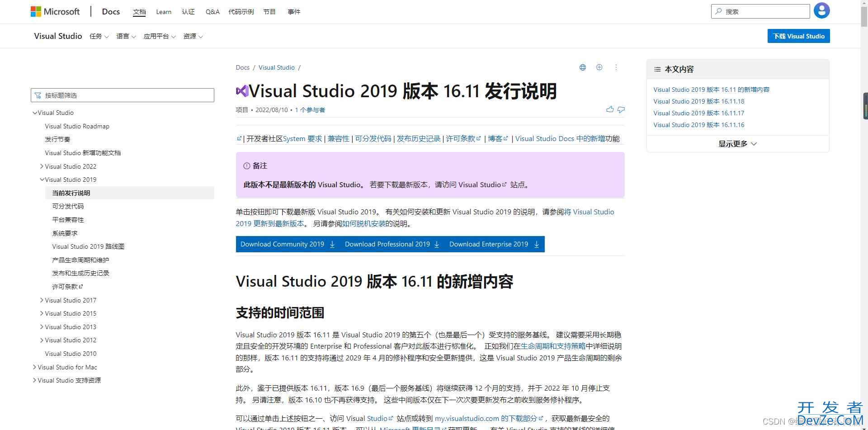Image resolution: width=868 pixels, height=430 pixels.
Task: Select Visual Studio 2019 路线图 in tree
Action: [x=88, y=246]
